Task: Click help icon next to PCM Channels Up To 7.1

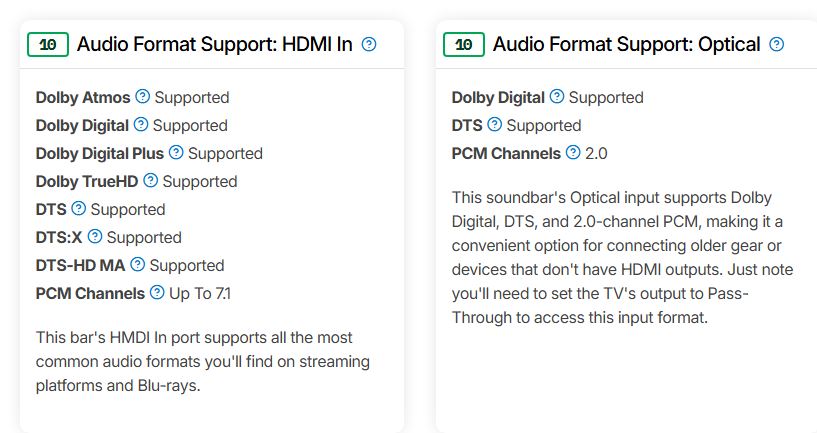Action: click(x=157, y=292)
